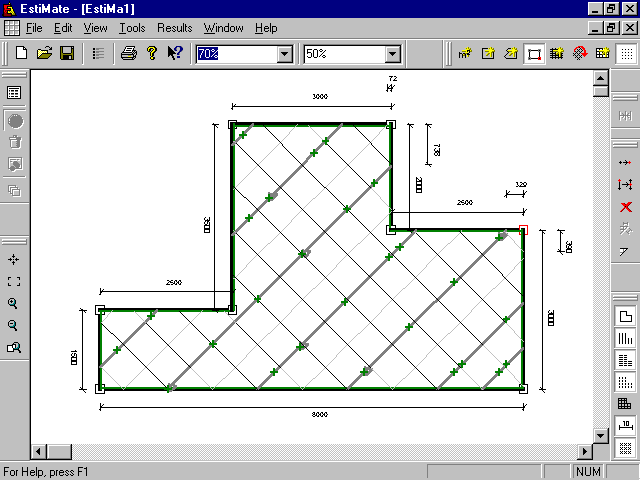The height and width of the screenshot is (480, 640).
Task: Restore the inner EstiMa1 document window
Action: (612, 28)
